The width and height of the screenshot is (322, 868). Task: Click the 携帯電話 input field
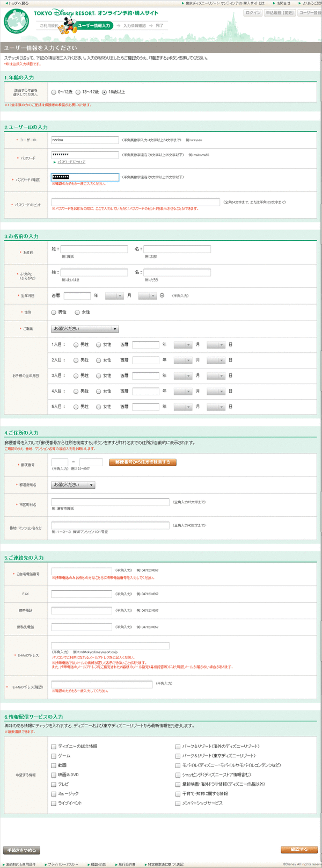[x=82, y=611]
